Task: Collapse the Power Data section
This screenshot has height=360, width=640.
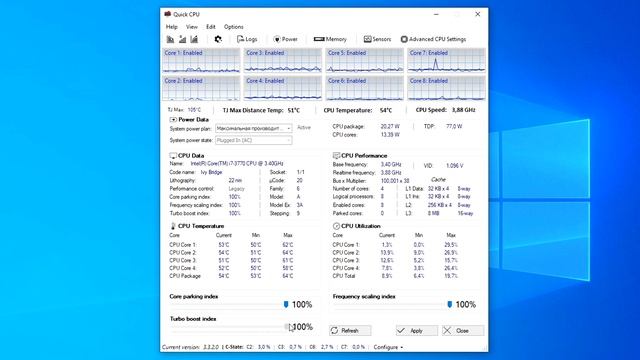Action: point(173,120)
